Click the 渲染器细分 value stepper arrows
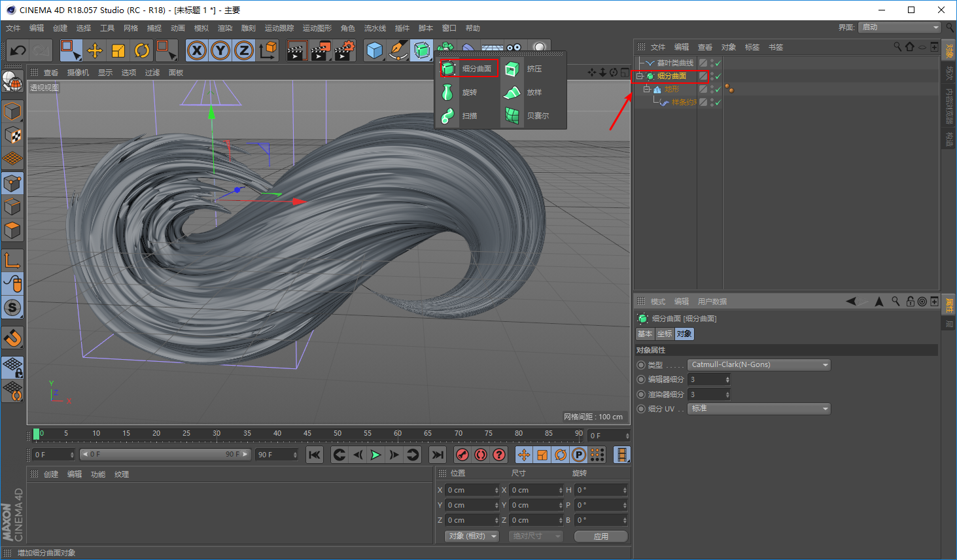The width and height of the screenshot is (957, 560). coord(727,394)
